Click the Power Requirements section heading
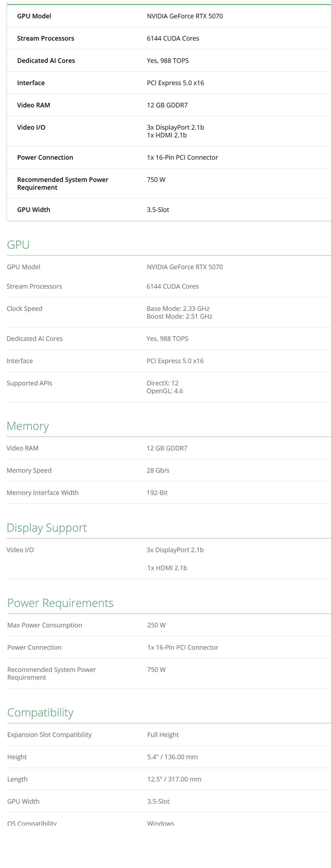 tap(60, 603)
